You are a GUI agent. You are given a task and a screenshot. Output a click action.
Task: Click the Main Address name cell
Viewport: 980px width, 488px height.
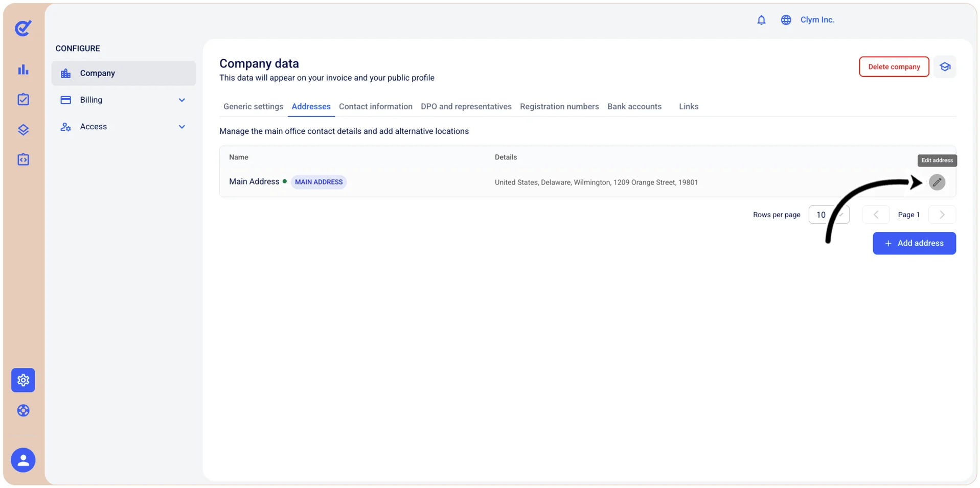tap(254, 181)
